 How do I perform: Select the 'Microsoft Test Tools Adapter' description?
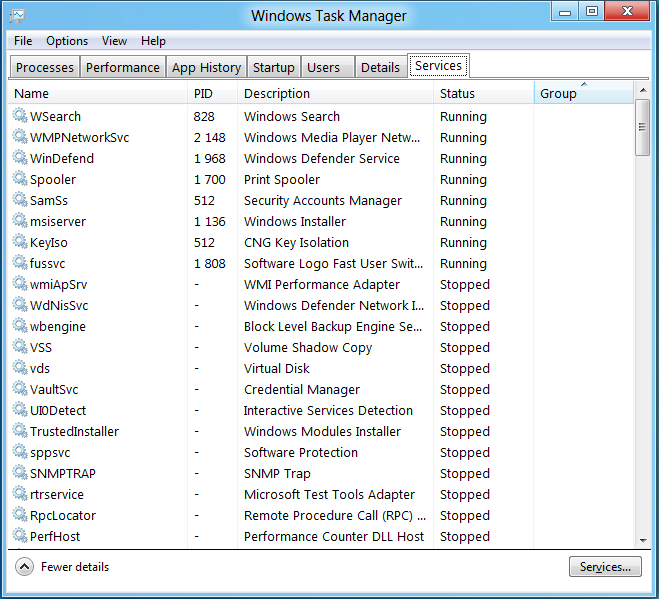pos(330,494)
